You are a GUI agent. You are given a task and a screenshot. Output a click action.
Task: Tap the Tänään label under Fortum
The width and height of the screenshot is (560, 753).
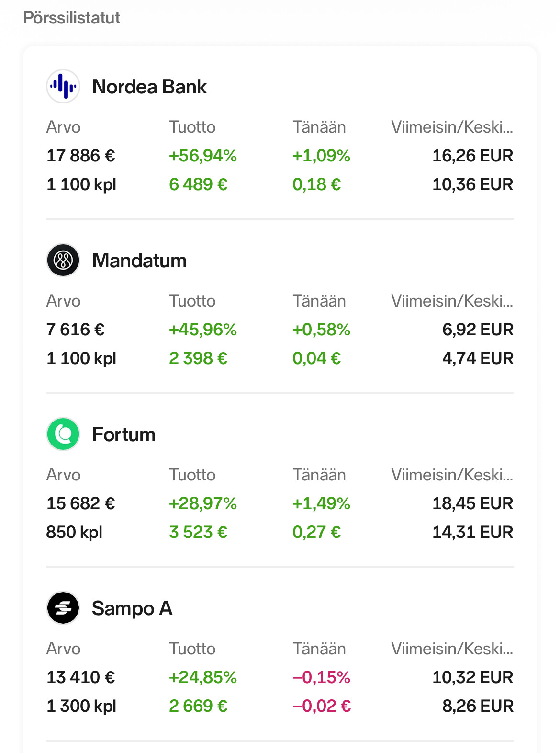(319, 475)
